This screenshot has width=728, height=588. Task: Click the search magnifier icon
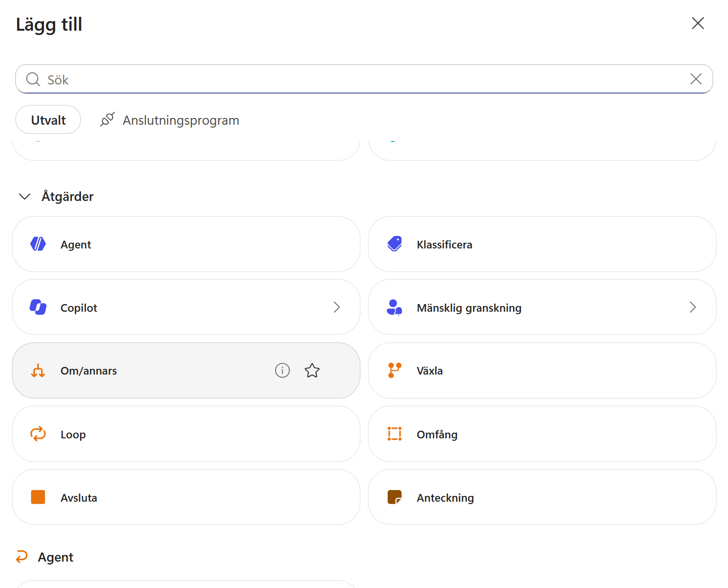[33, 79]
